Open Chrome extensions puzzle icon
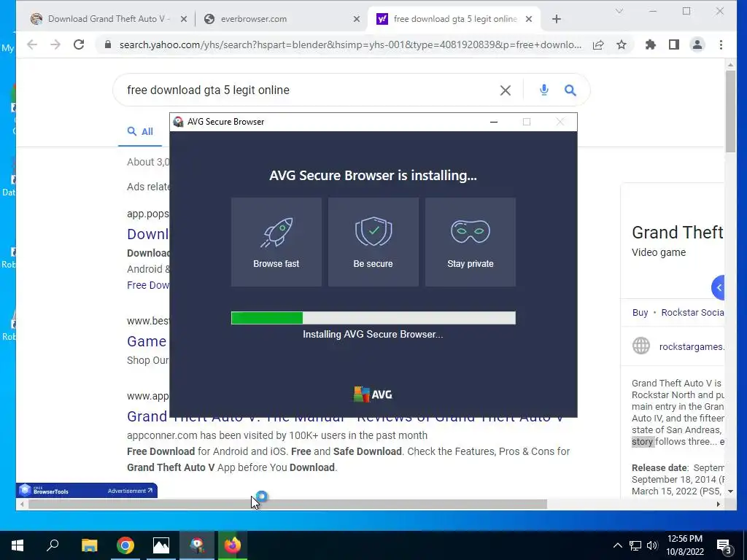Screen dimensions: 747x560 click(x=650, y=44)
